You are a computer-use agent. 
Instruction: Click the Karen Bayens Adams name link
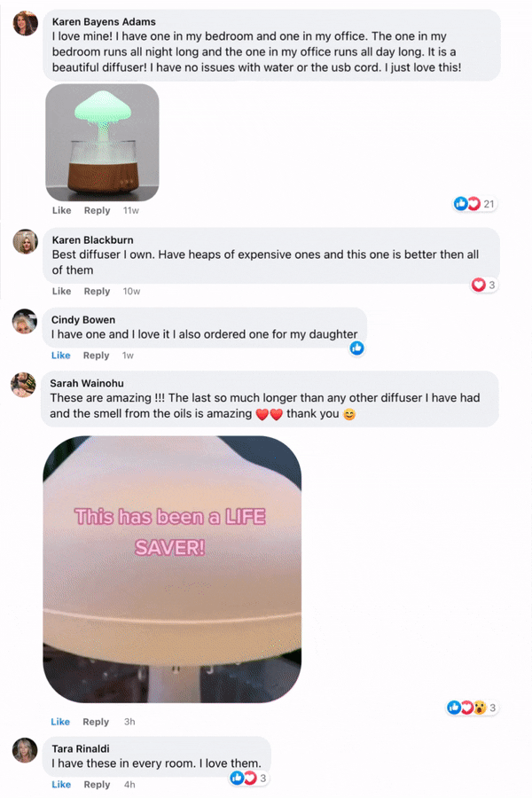click(104, 22)
